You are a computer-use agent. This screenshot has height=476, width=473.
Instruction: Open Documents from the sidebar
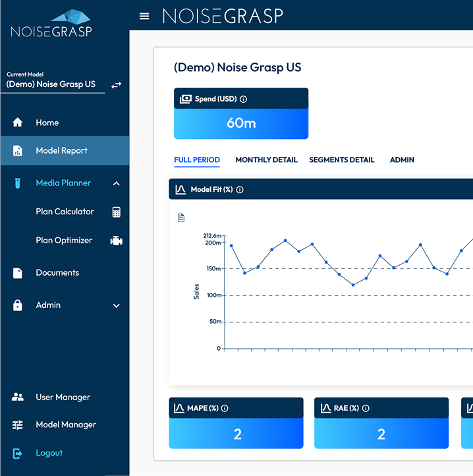(x=57, y=273)
